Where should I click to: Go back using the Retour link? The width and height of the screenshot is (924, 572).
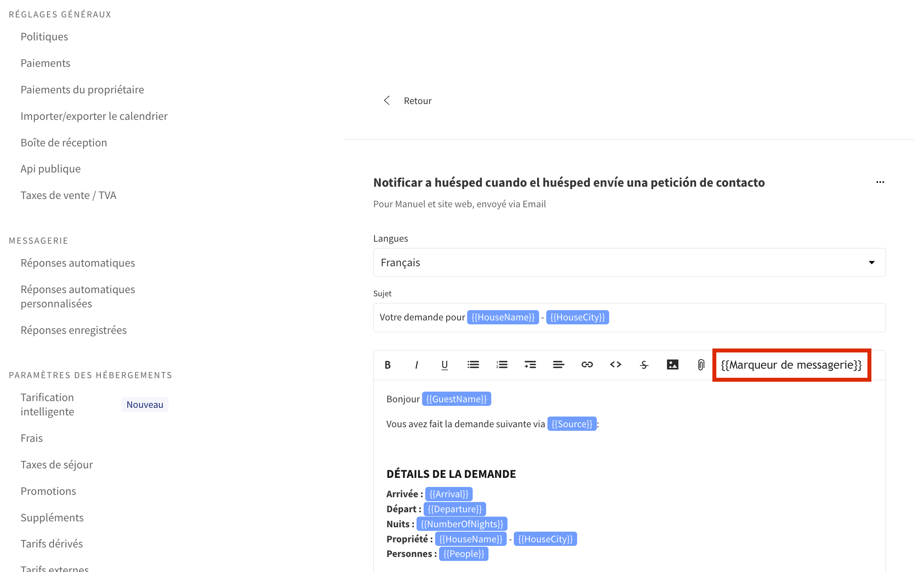click(x=417, y=101)
